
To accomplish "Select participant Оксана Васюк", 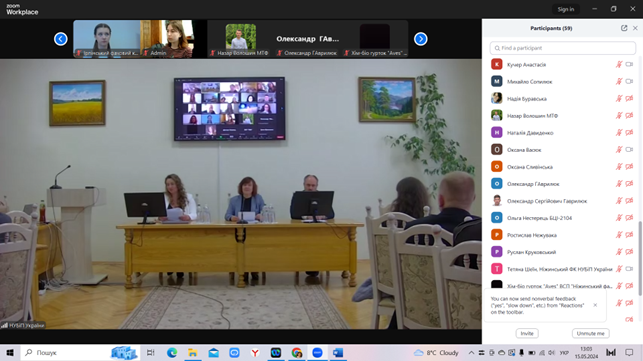I will [563, 150].
